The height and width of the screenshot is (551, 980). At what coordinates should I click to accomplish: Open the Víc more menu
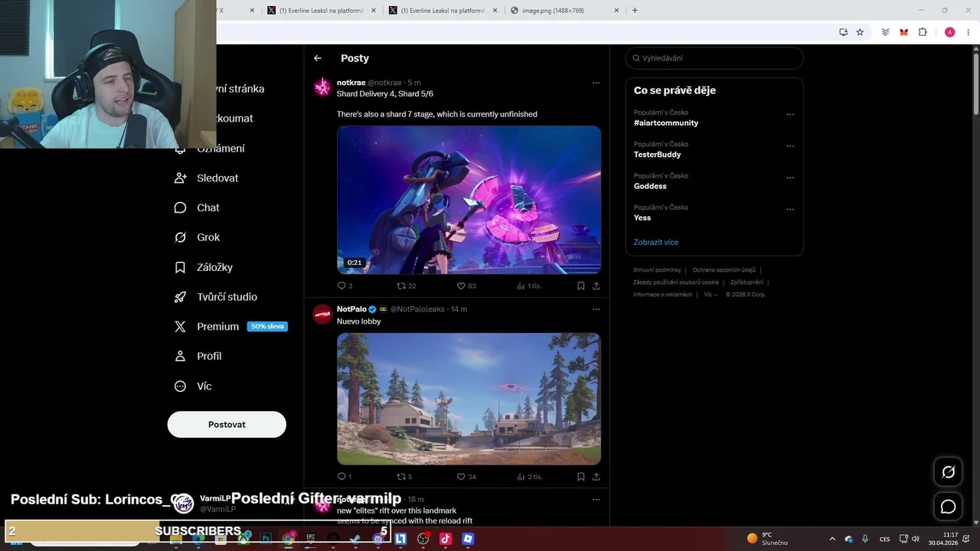(x=194, y=386)
